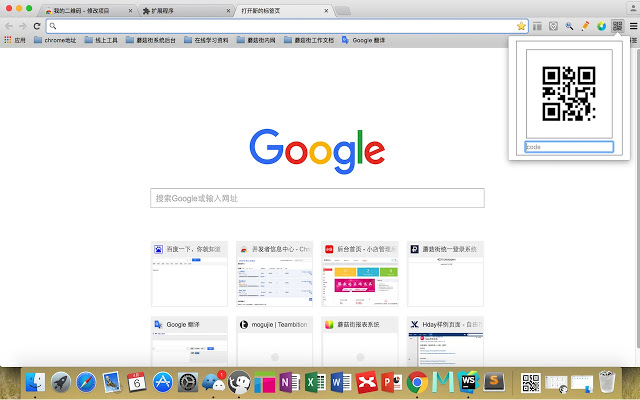Screen dimensions: 640x400
Task: Go back to the previous page
Action: 9,26
